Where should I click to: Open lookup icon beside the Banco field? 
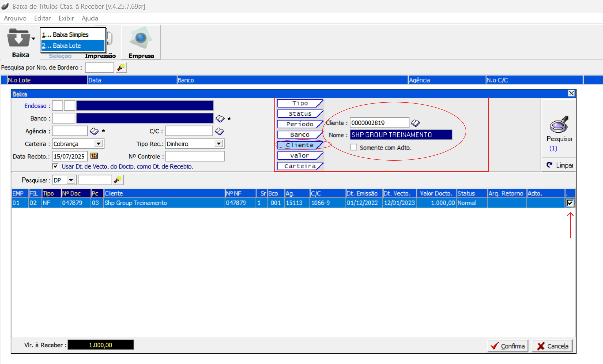(220, 119)
